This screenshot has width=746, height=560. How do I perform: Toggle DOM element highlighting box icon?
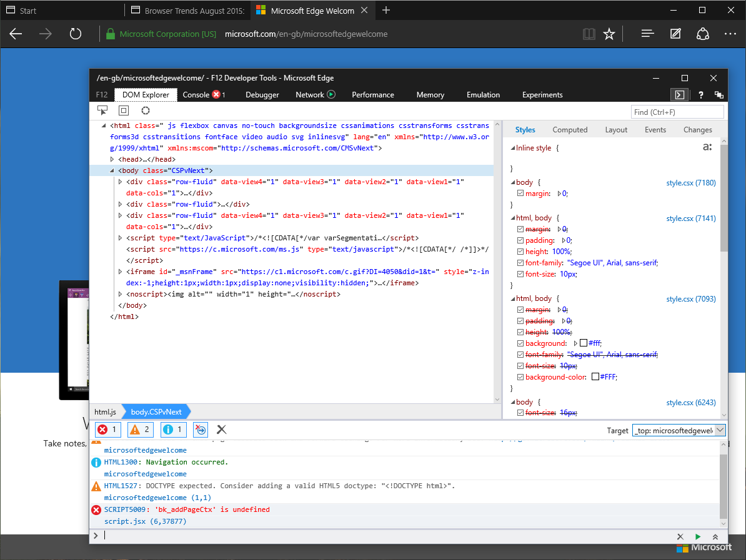click(x=124, y=111)
